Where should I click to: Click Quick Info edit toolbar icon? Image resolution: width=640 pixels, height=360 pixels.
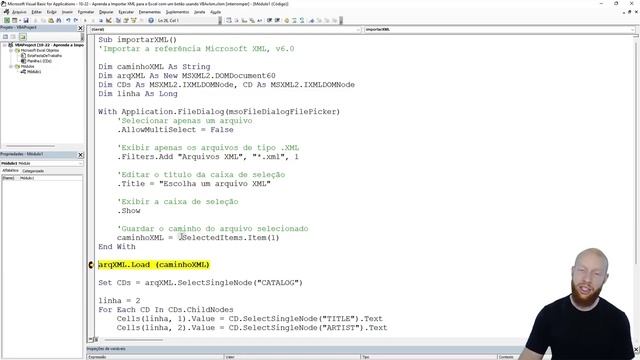click(244, 20)
